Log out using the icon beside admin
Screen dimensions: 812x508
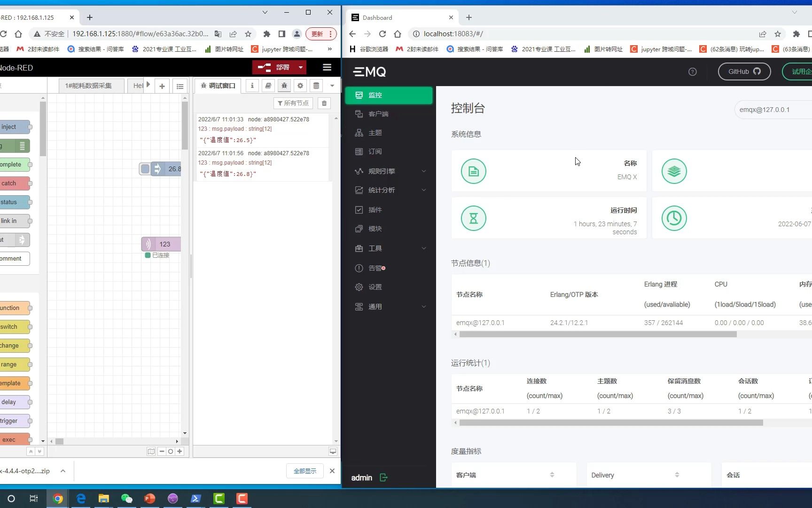[x=383, y=477]
